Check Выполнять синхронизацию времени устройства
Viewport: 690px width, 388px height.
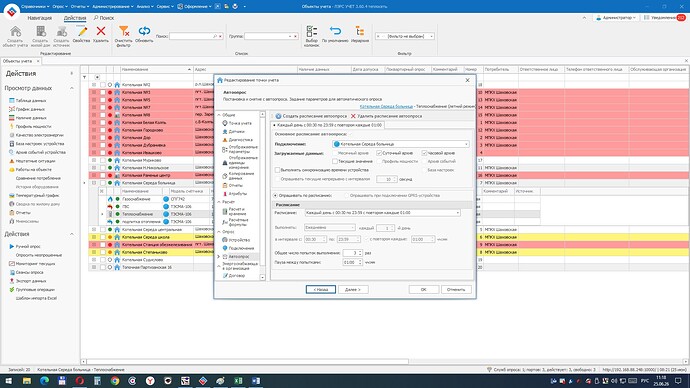(277, 170)
